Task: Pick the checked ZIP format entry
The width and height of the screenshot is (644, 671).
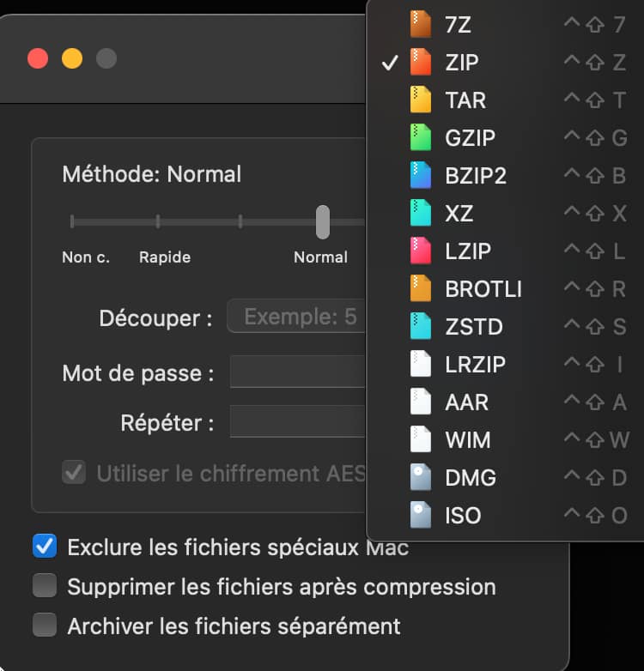Action: click(x=462, y=63)
